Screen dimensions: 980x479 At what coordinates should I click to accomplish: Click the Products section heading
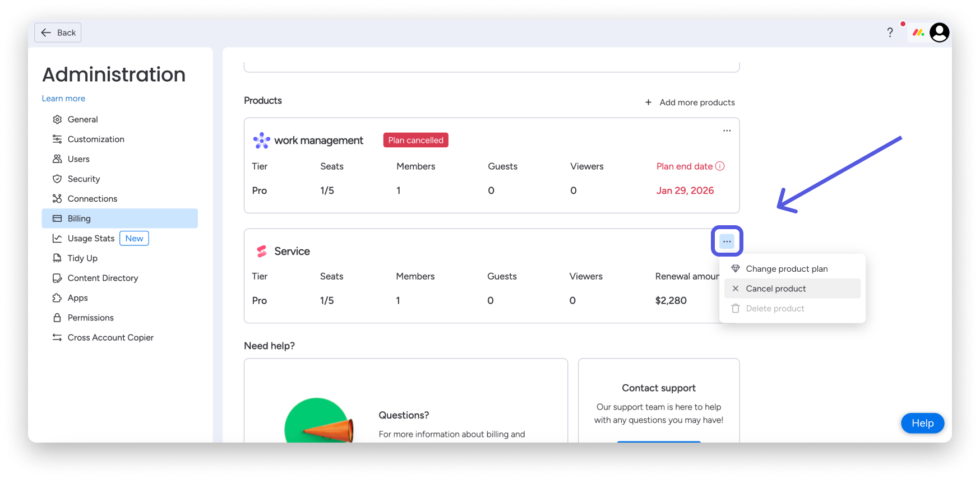(x=263, y=101)
